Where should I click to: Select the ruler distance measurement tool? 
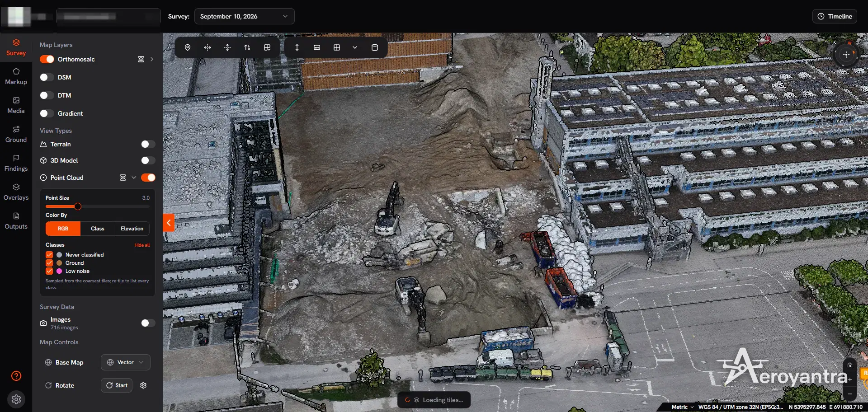point(317,47)
